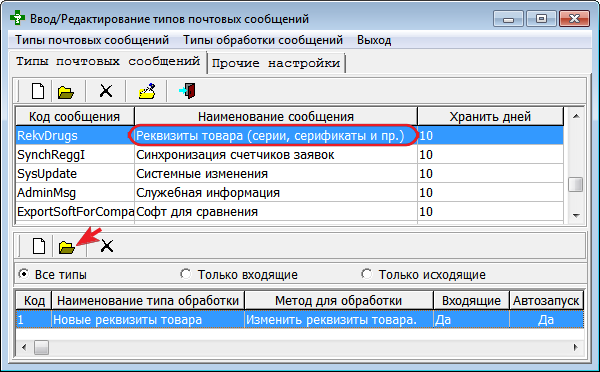
Task: Click the 'Софт для сравнения' cell
Action: [x=276, y=212]
